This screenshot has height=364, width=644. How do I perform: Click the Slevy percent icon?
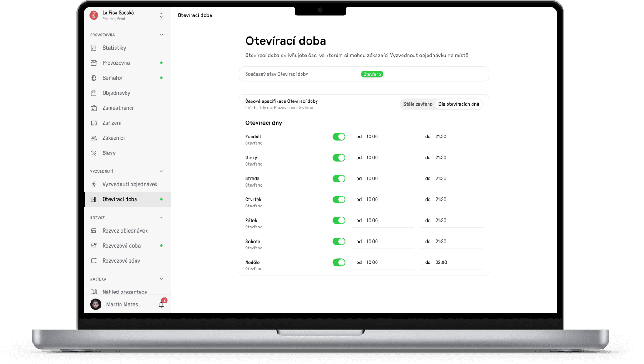(x=94, y=153)
